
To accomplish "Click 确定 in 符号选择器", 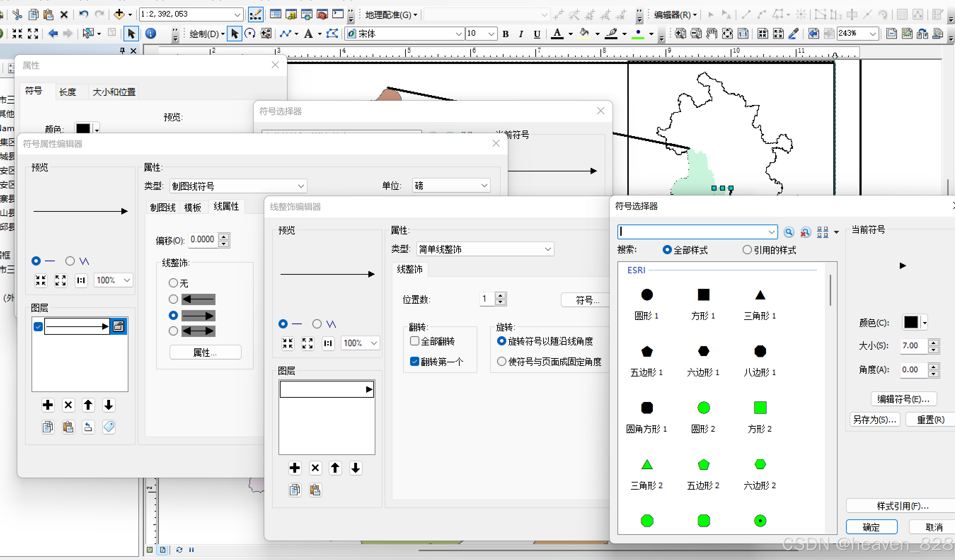I will point(871,527).
